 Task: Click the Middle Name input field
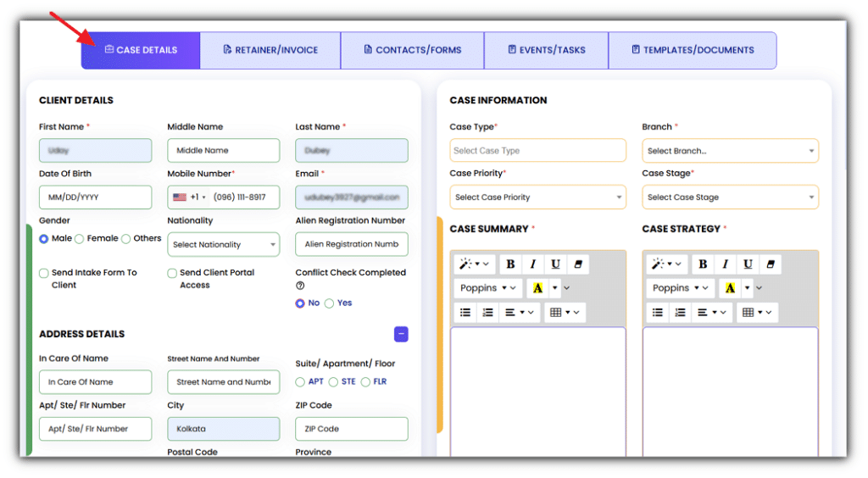tap(224, 151)
